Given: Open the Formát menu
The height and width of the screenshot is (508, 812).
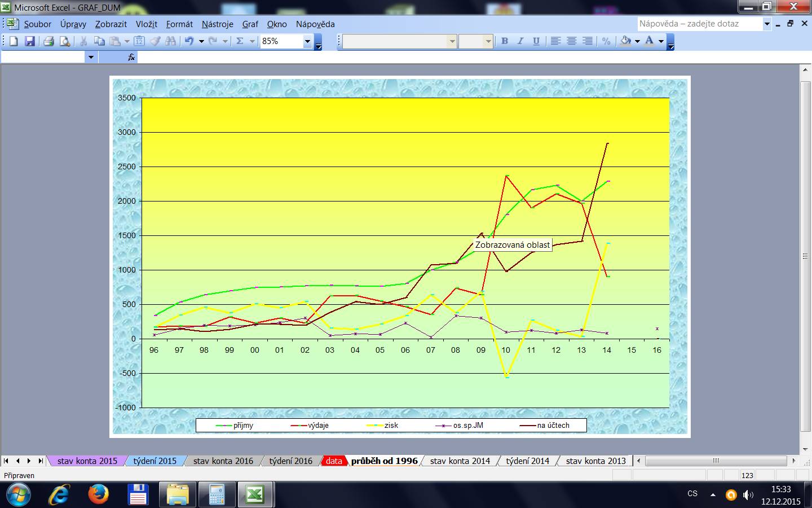Looking at the screenshot, I should pyautogui.click(x=179, y=24).
